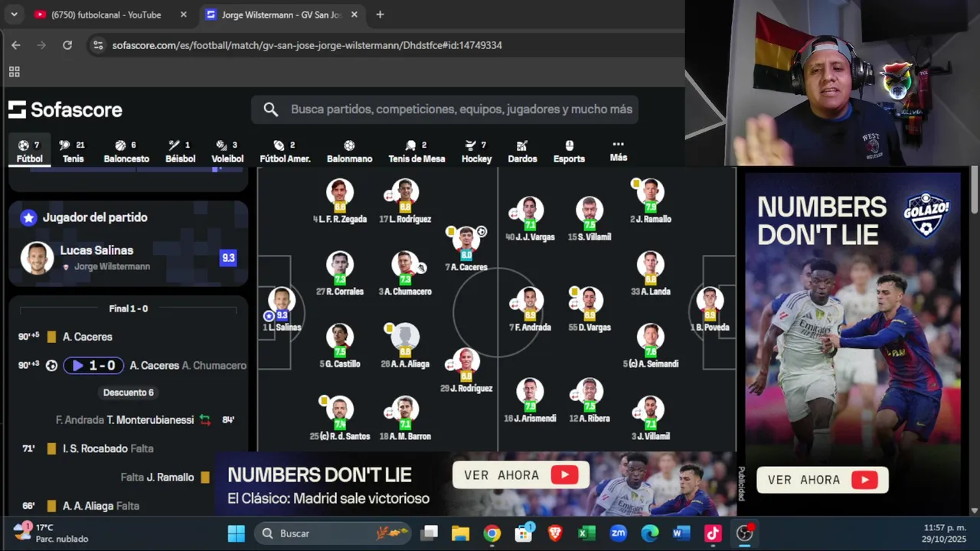
Task: Select player F. Andrada on lineup
Action: tap(530, 308)
